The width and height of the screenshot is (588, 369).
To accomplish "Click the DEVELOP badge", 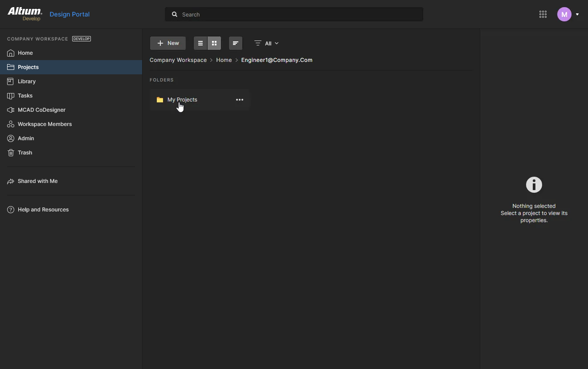I will pos(82,39).
